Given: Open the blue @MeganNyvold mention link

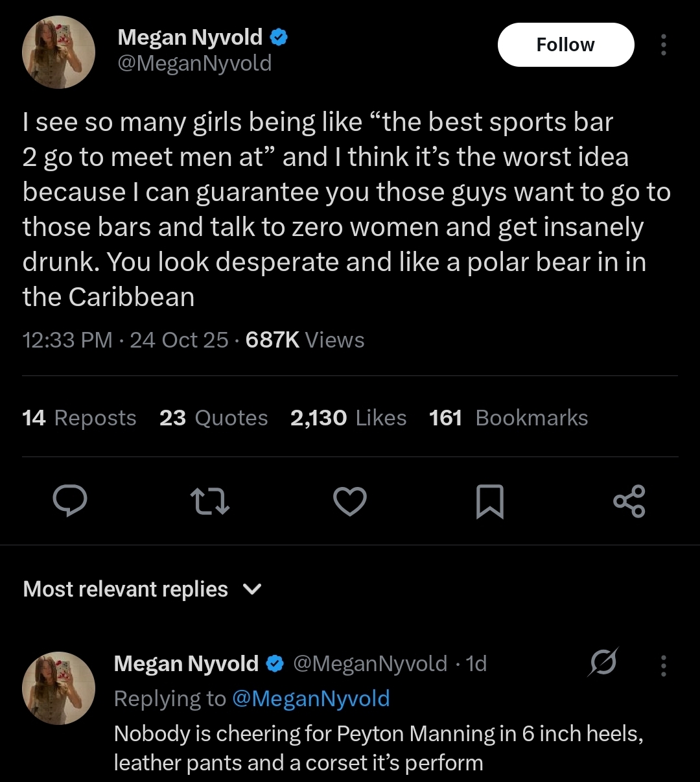Looking at the screenshot, I should pos(310,698).
